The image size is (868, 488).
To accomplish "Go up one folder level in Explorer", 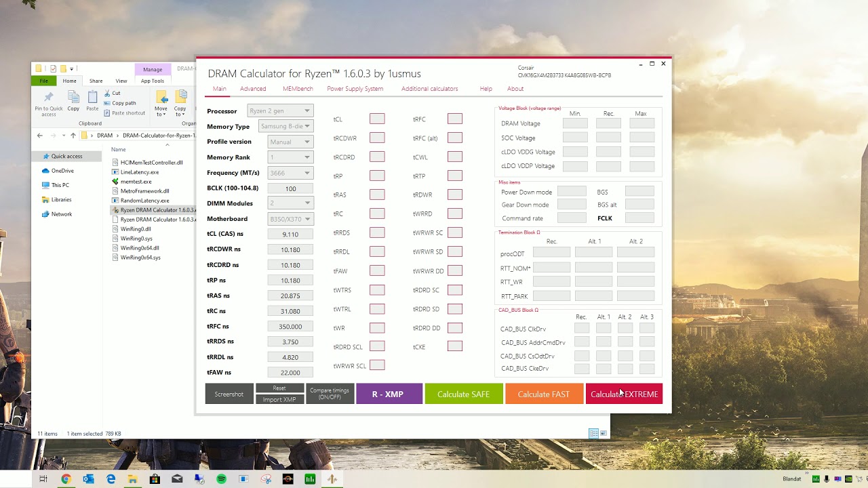I will [x=73, y=136].
